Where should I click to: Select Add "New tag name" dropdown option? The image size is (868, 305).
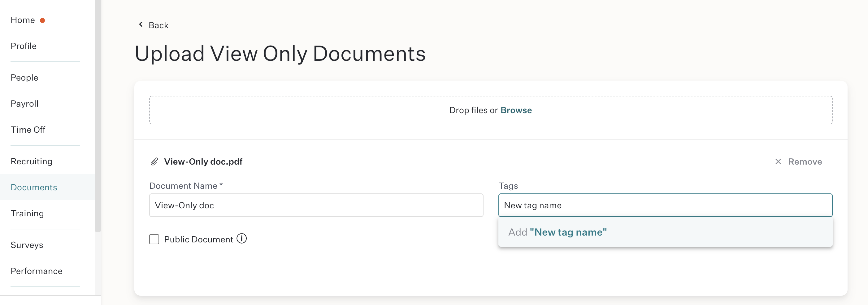pos(665,232)
